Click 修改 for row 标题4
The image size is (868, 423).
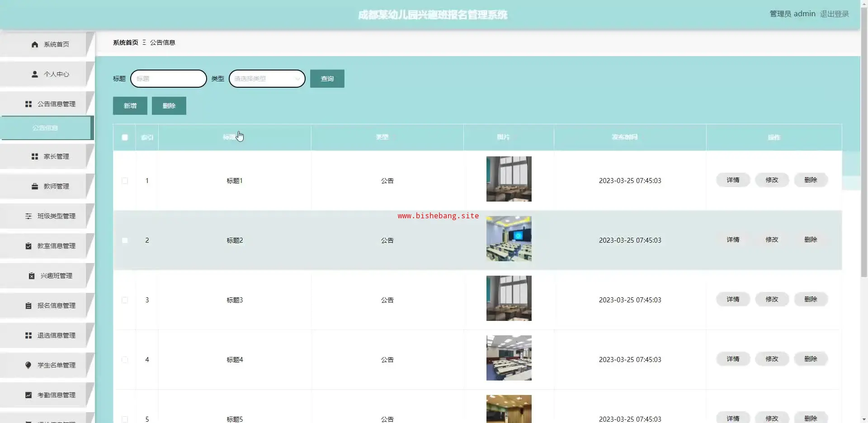pos(772,359)
